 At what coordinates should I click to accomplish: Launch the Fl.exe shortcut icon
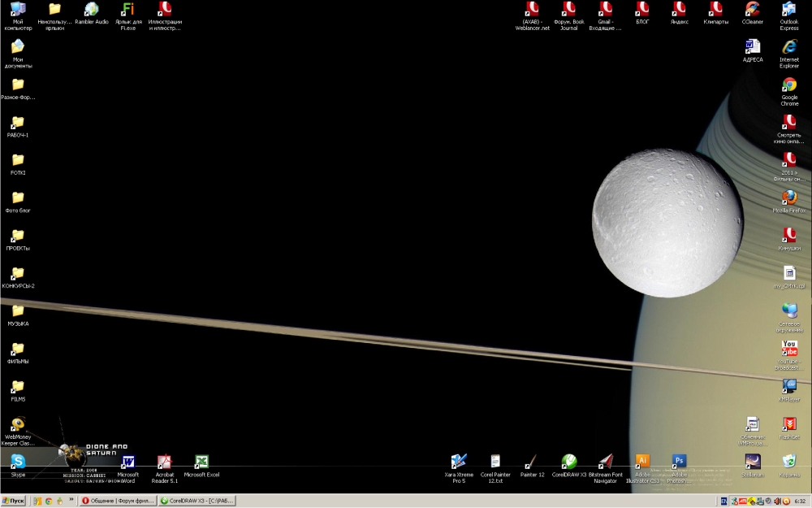point(128,15)
